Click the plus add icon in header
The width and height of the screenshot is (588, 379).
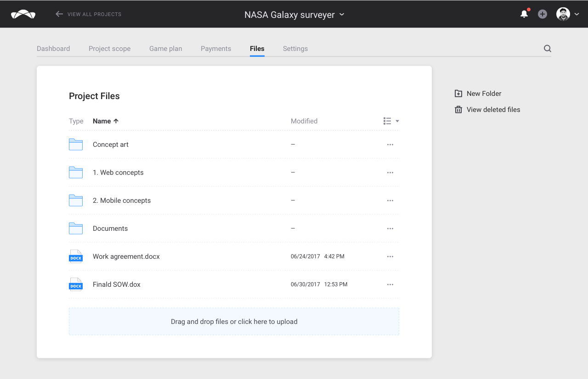pyautogui.click(x=543, y=14)
